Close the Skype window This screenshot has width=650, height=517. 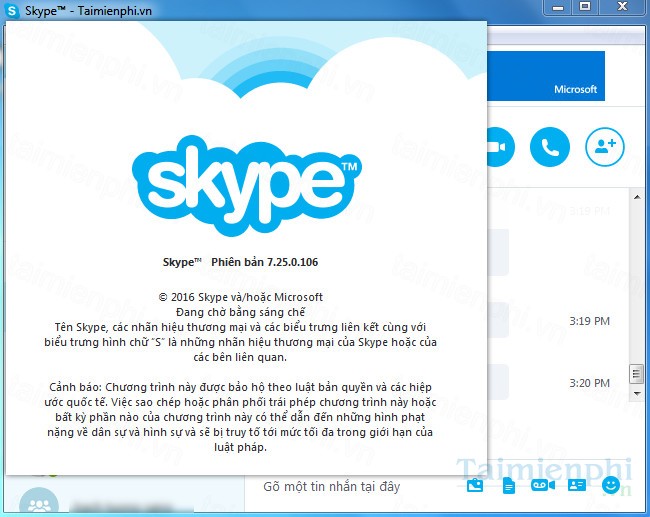(623, 7)
